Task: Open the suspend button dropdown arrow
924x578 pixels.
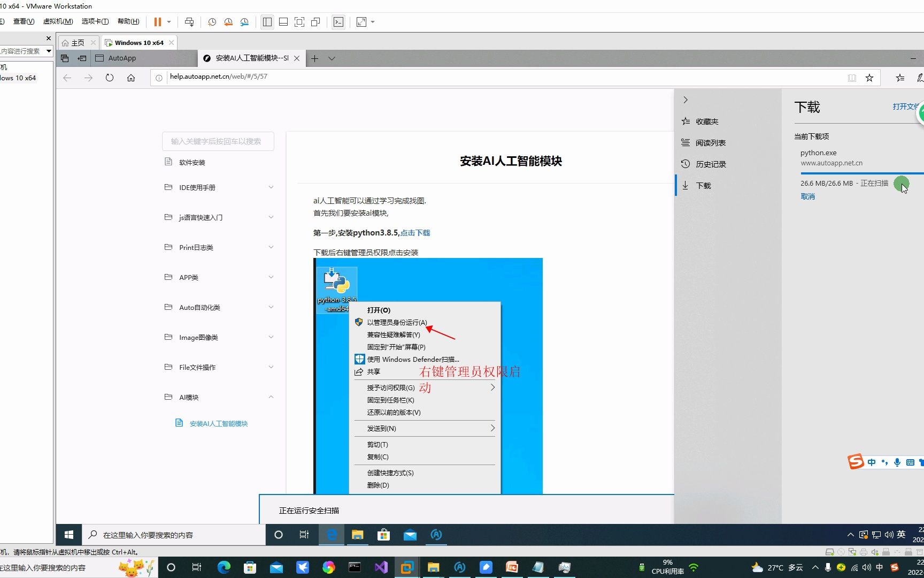Action: click(x=168, y=22)
